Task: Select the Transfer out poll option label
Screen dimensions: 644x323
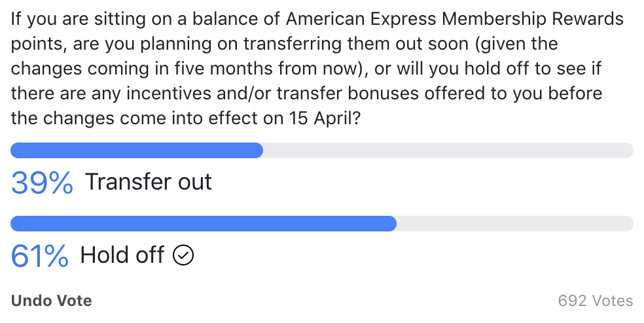Action: [x=149, y=182]
